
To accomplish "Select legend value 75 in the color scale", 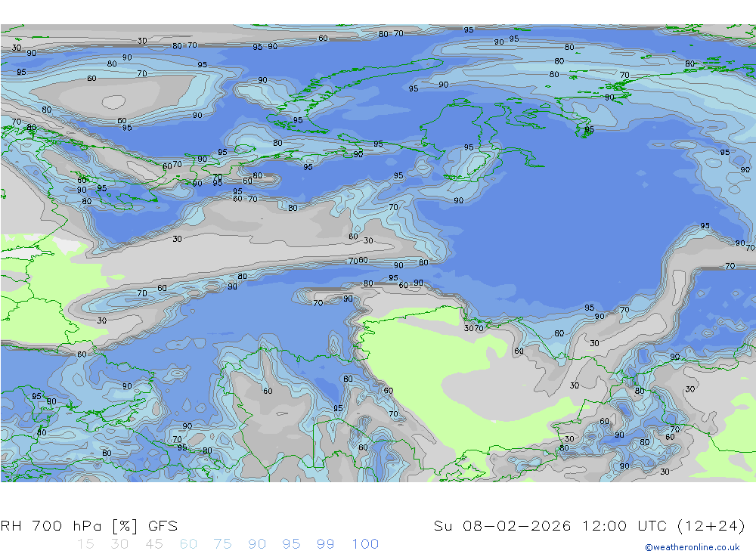I will tap(223, 544).
